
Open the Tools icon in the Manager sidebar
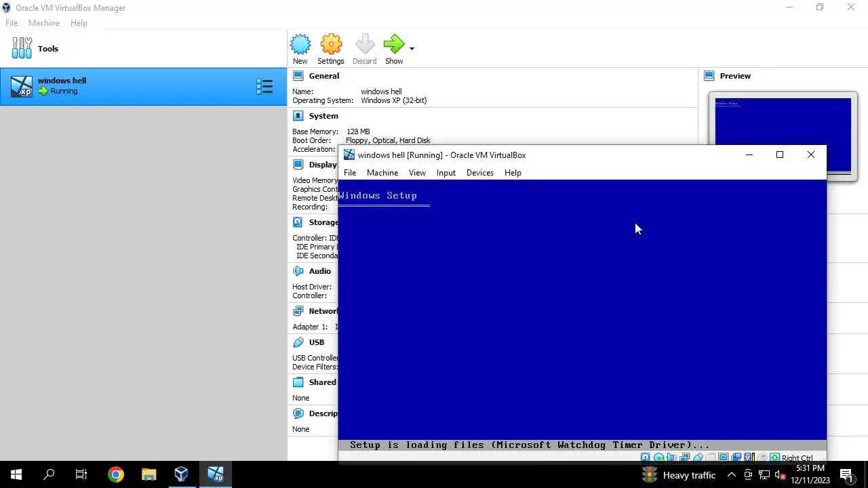tap(22, 48)
